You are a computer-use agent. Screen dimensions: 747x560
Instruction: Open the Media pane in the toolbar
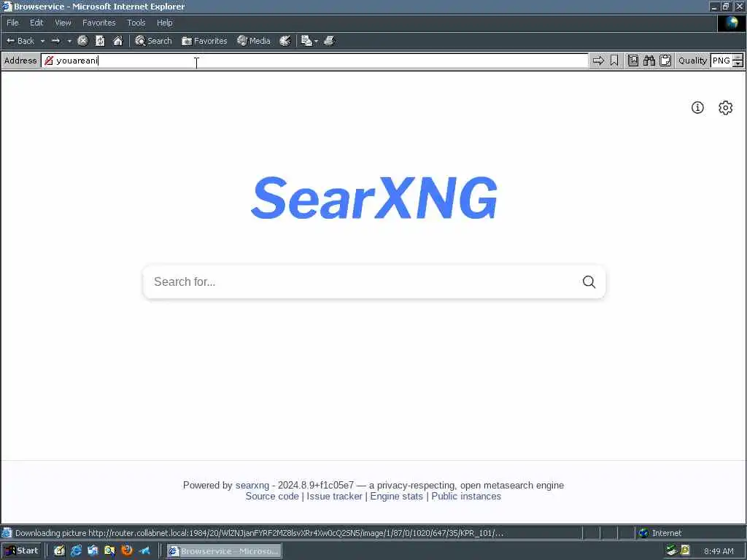tap(254, 41)
